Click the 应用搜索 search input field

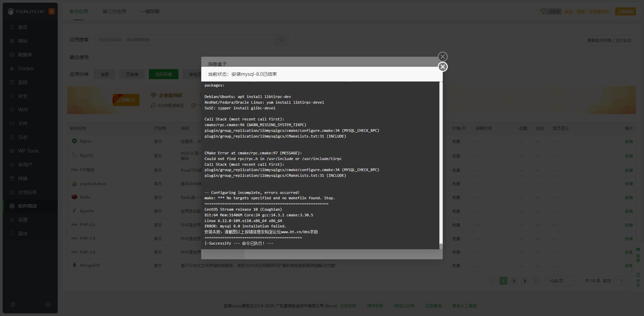tap(184, 40)
